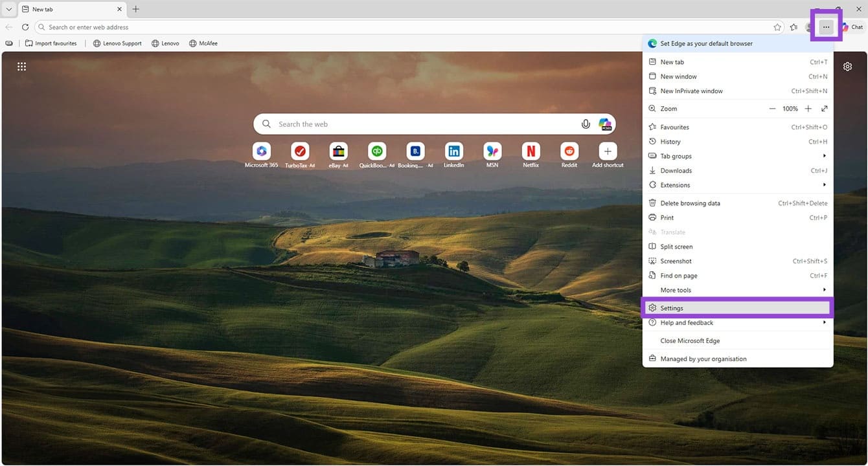Screen dimensions: 868x466
Task: Launch Netflix shortcut on the new tab page
Action: click(x=531, y=150)
